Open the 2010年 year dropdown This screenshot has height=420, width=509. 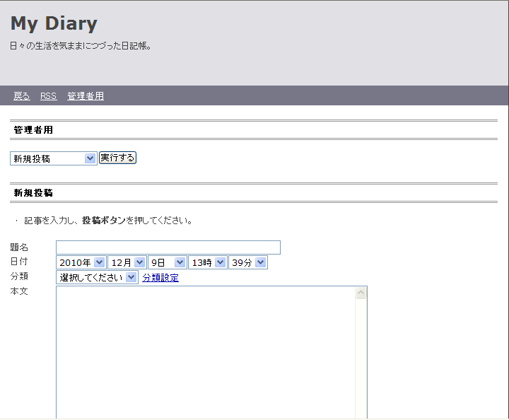tap(81, 262)
